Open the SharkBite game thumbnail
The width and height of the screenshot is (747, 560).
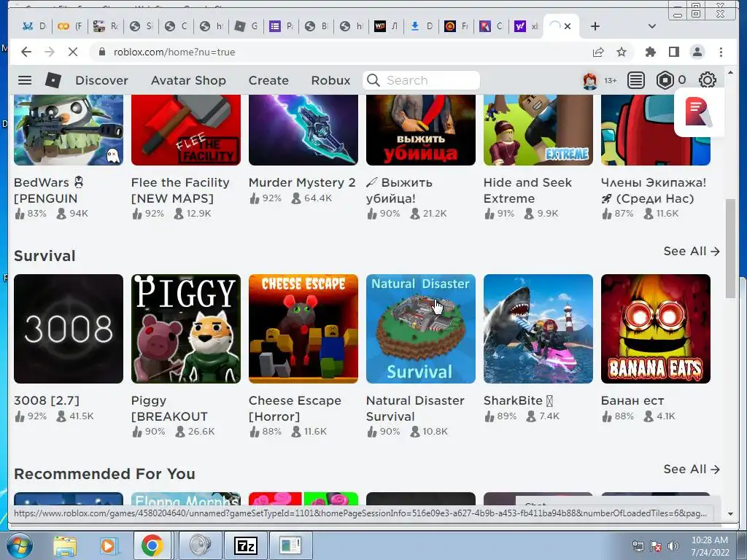(538, 329)
